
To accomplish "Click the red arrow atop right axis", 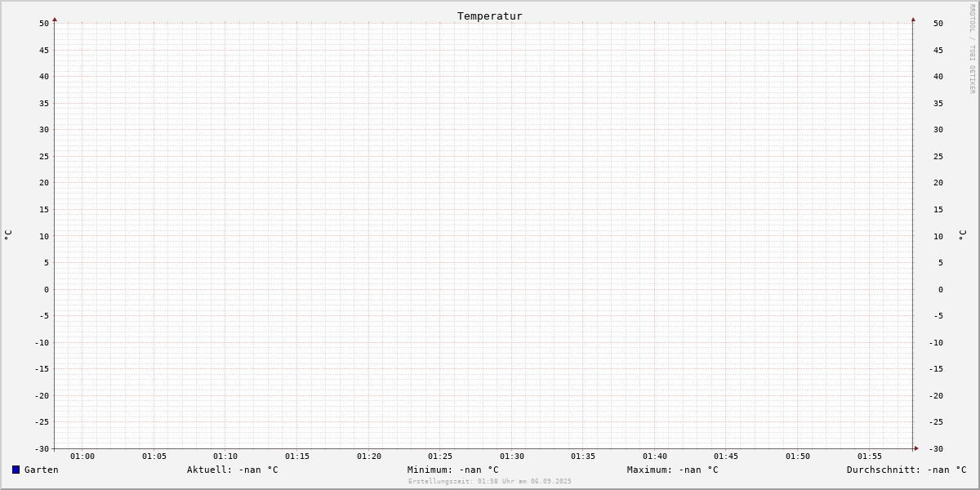I will [x=913, y=20].
